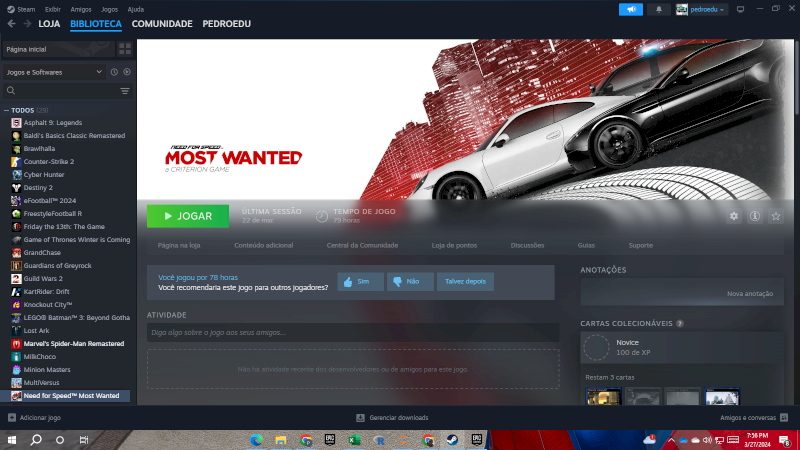Viewport: 800px width, 450px height.
Task: Open Loja de pontos link
Action: click(x=454, y=245)
